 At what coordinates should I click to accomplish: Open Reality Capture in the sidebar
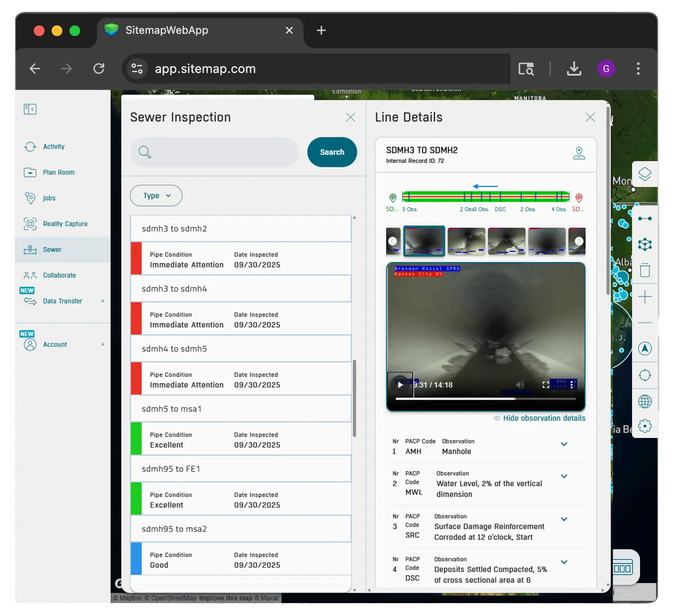point(65,224)
